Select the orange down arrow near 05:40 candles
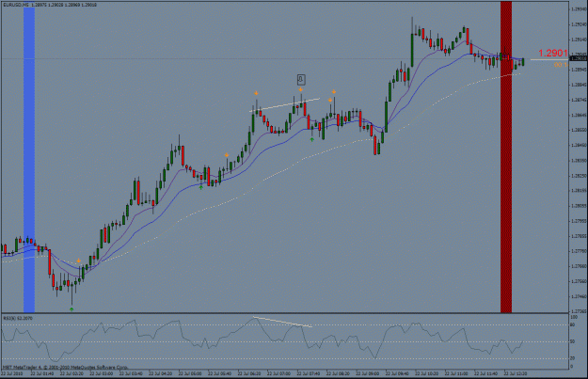Image resolution: width=588 pixels, height=379 pixels. [227, 155]
